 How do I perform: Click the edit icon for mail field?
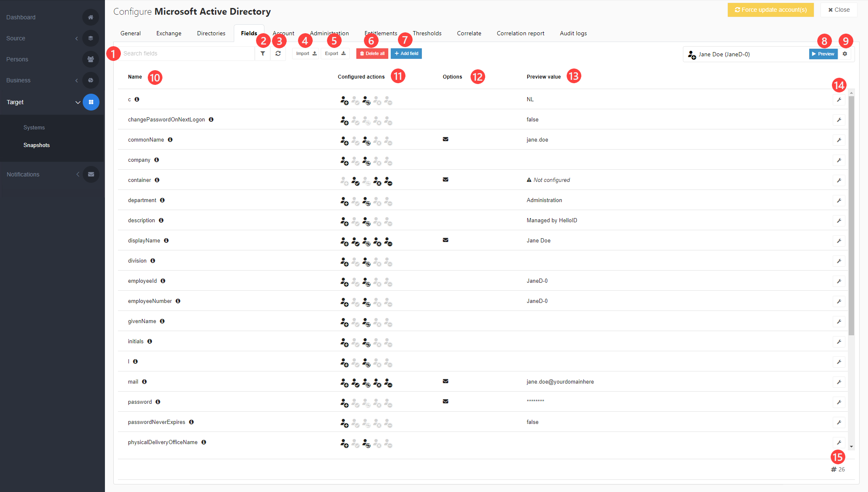[839, 381]
